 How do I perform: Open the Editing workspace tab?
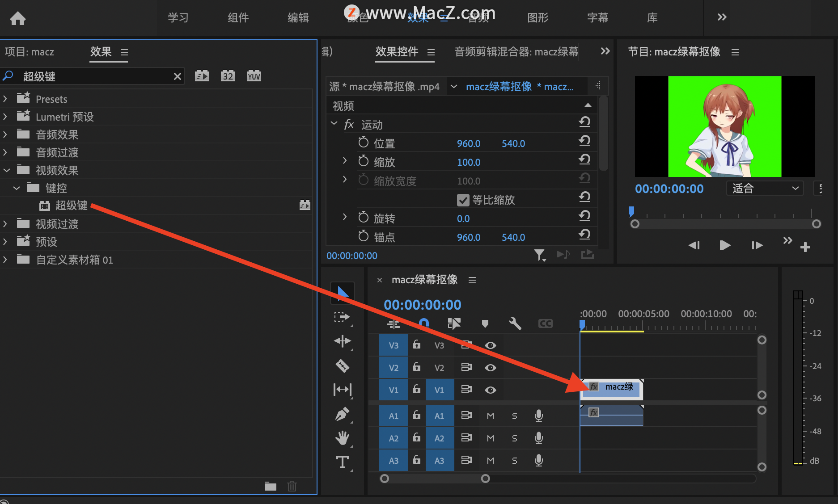(x=298, y=18)
